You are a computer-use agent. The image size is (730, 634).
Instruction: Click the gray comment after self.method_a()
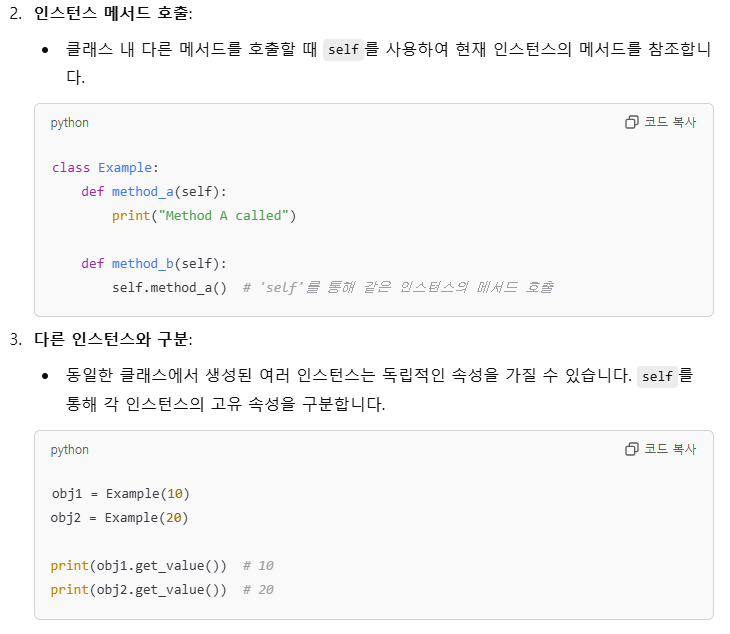[398, 287]
